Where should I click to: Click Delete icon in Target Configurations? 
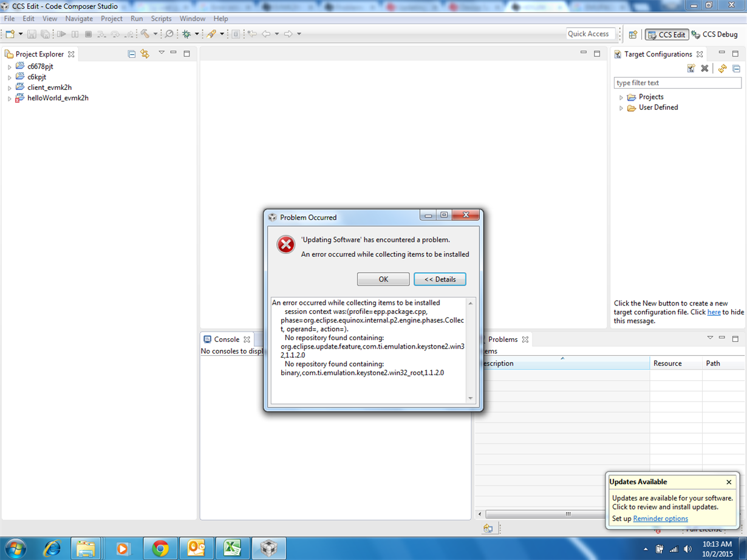[704, 69]
